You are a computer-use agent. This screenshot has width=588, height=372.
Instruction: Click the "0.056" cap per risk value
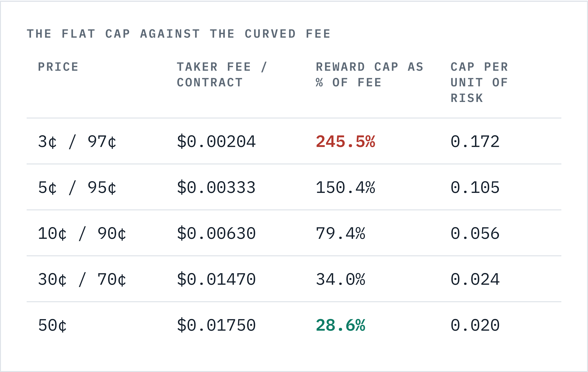pos(475,233)
